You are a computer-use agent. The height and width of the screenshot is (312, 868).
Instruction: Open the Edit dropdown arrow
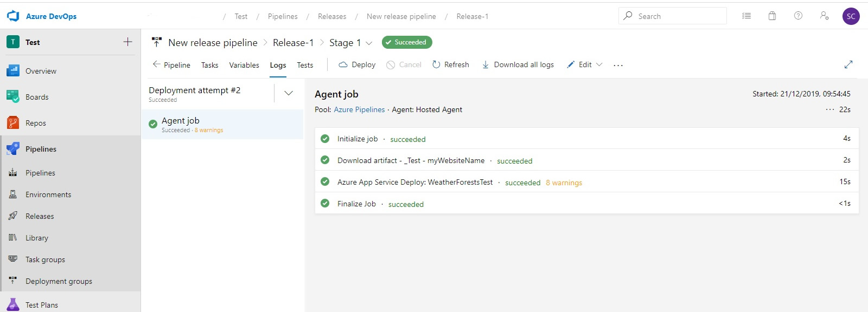(599, 64)
